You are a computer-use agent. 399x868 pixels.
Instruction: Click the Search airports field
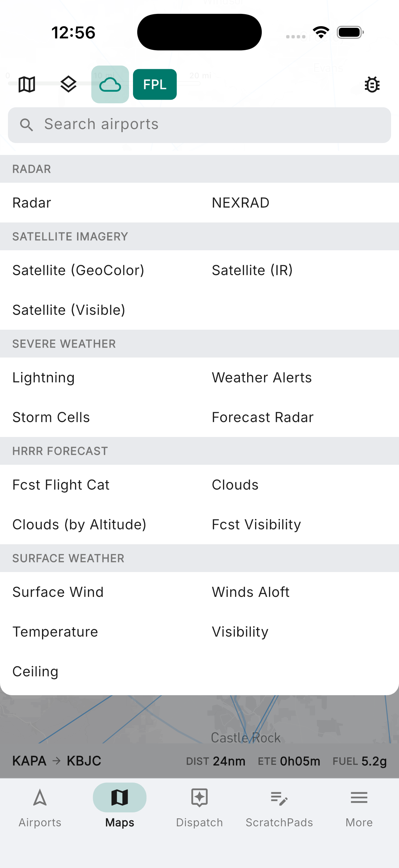click(x=199, y=125)
